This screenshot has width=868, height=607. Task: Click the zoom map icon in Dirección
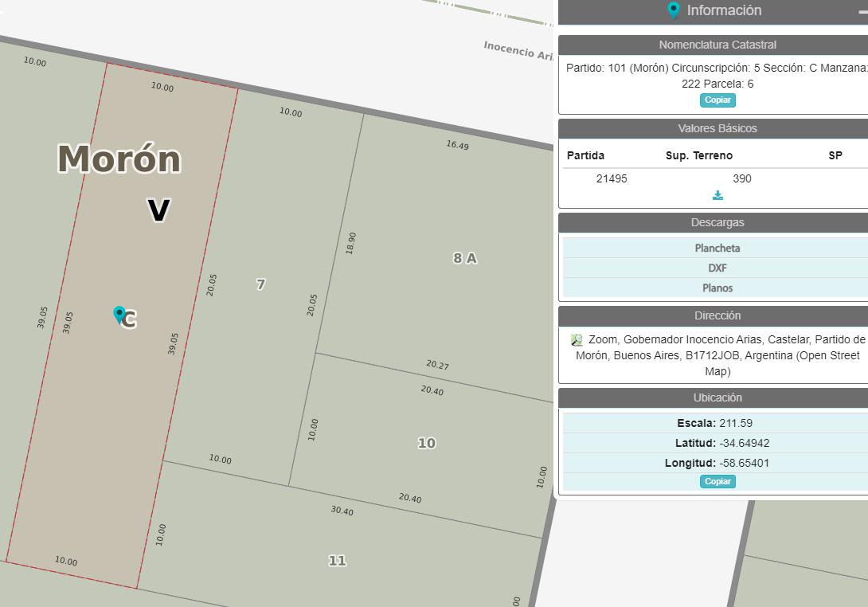[577, 340]
